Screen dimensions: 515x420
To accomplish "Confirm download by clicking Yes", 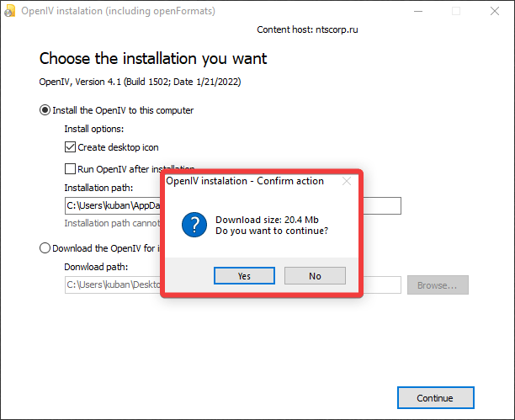I will pyautogui.click(x=244, y=276).
